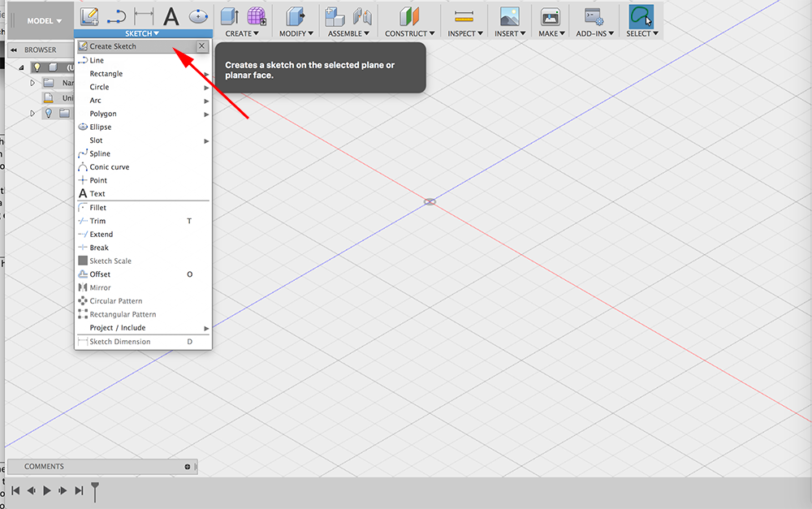Click the Ellipse icon in sketch toolbar
The width and height of the screenshot is (812, 509).
198,16
